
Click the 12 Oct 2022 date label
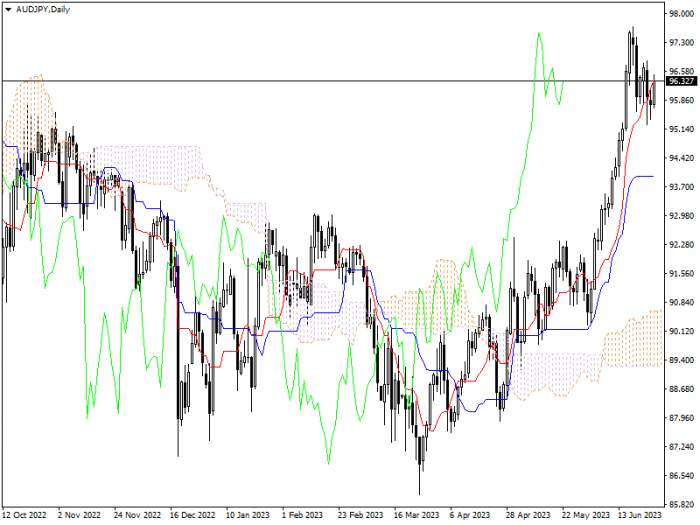click(25, 515)
